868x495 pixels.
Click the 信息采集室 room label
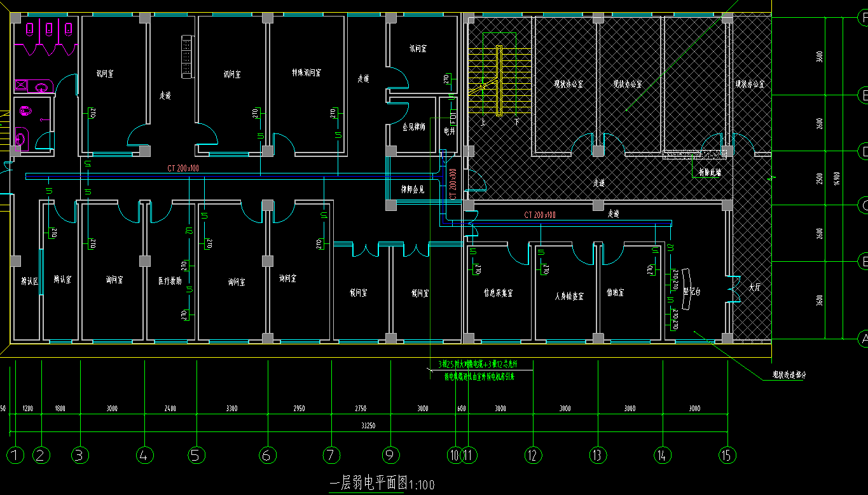point(499,293)
